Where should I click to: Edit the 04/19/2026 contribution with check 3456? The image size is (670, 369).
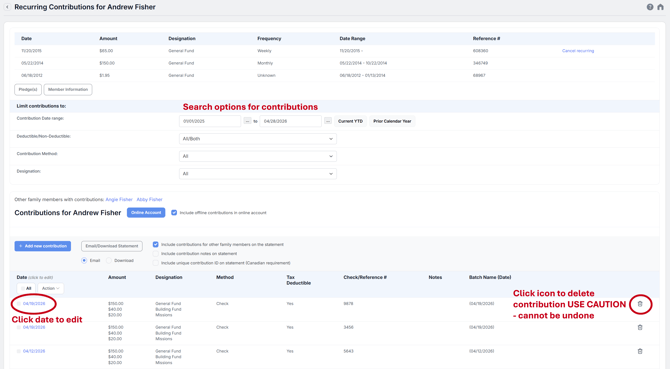34,328
